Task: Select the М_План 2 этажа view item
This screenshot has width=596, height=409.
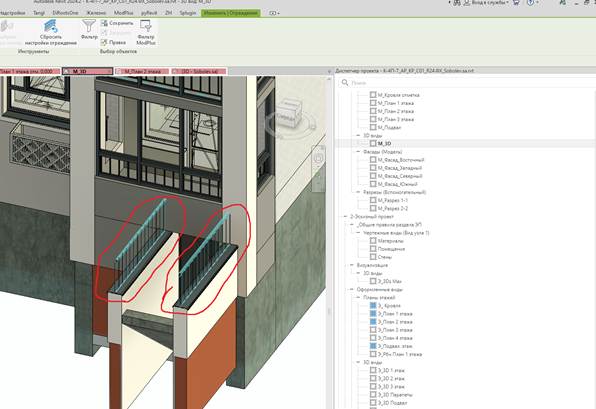Action: click(395, 111)
